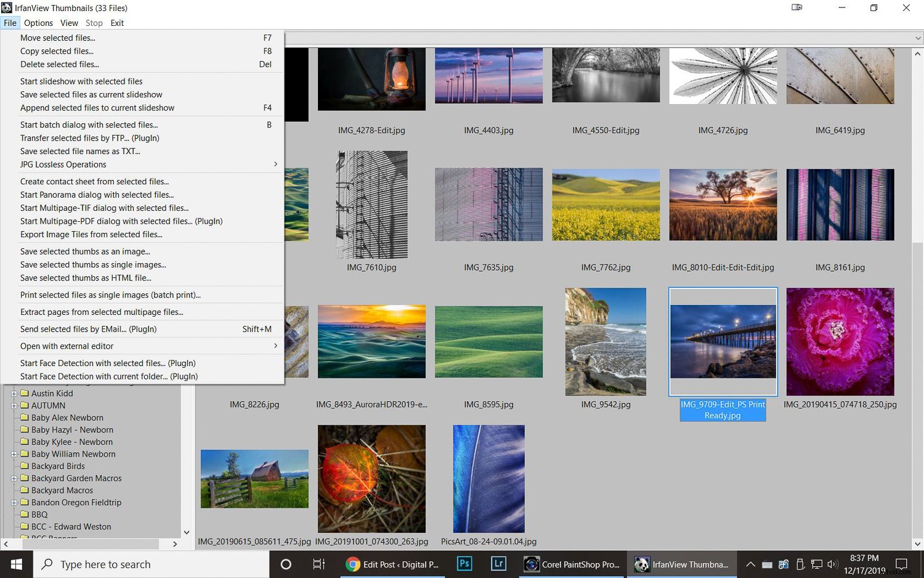Click the volume speaker icon in system tray

[833, 564]
